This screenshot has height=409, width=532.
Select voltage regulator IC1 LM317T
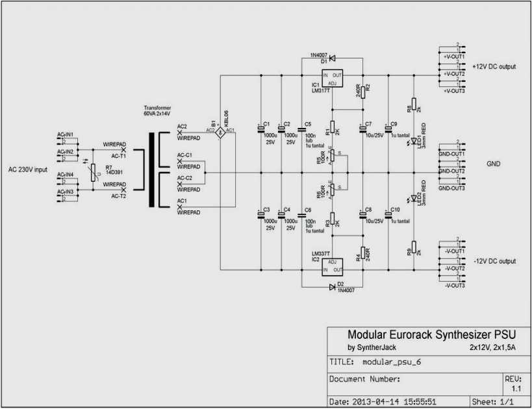click(331, 78)
